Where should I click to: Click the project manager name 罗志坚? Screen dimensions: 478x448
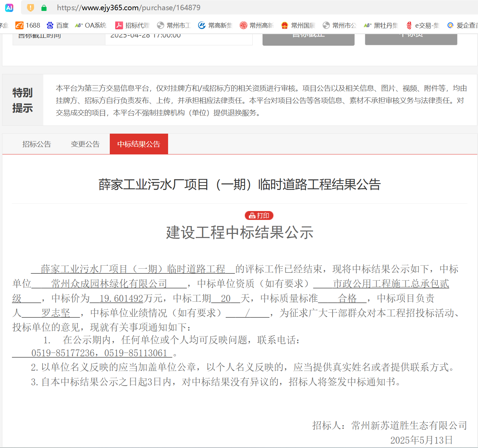pos(56,313)
